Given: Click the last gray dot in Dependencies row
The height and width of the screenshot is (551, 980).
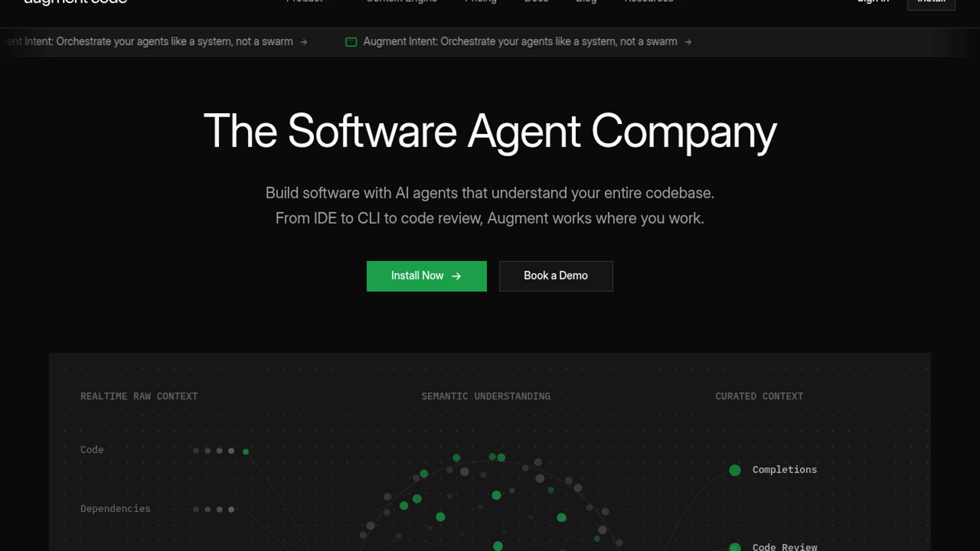Looking at the screenshot, I should (231, 509).
